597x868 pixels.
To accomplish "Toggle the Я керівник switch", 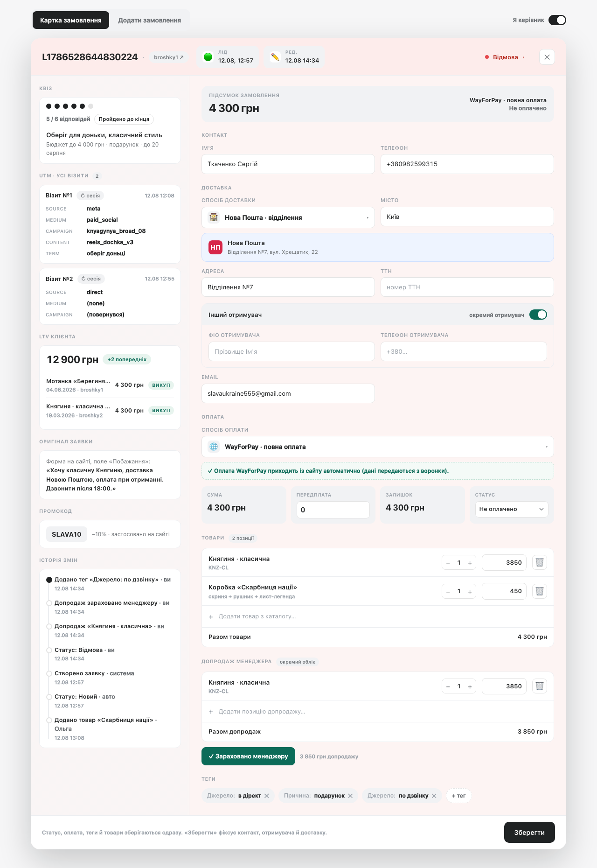I will pyautogui.click(x=557, y=20).
